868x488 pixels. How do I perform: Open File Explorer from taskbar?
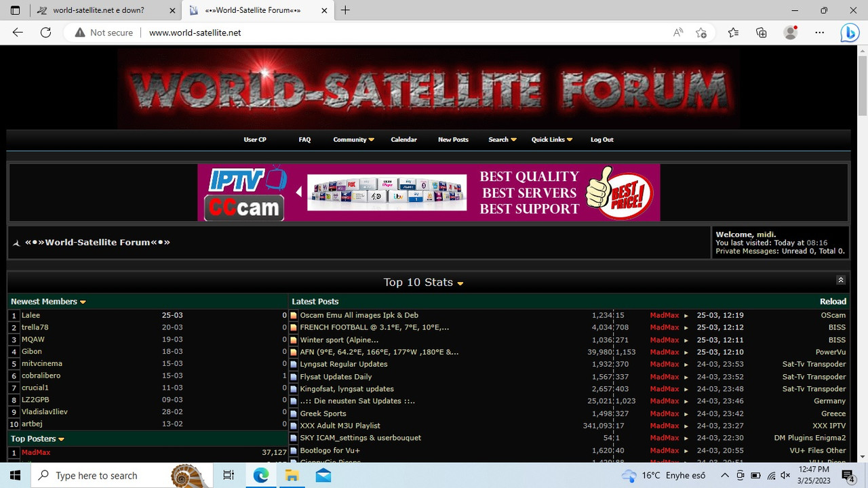click(292, 475)
